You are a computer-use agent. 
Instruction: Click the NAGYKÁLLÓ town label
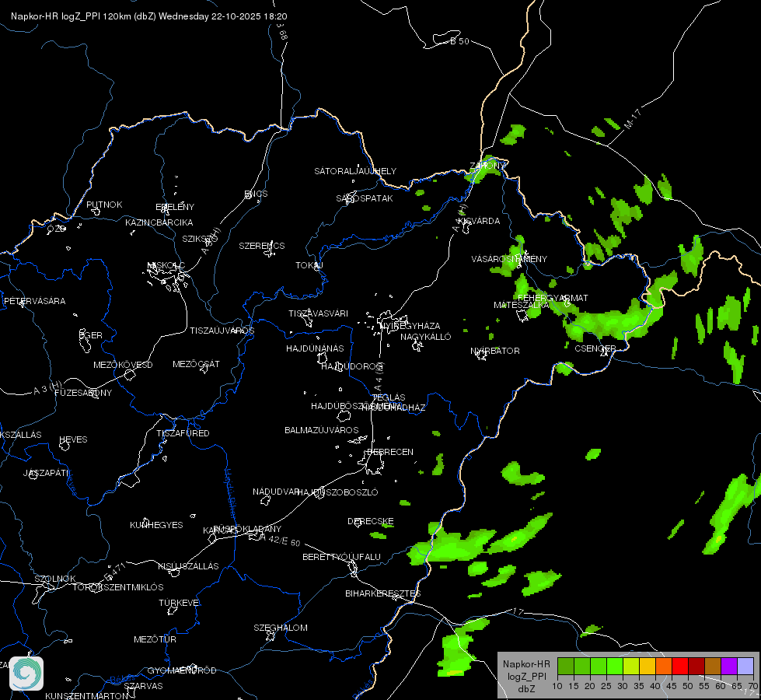pyautogui.click(x=426, y=337)
